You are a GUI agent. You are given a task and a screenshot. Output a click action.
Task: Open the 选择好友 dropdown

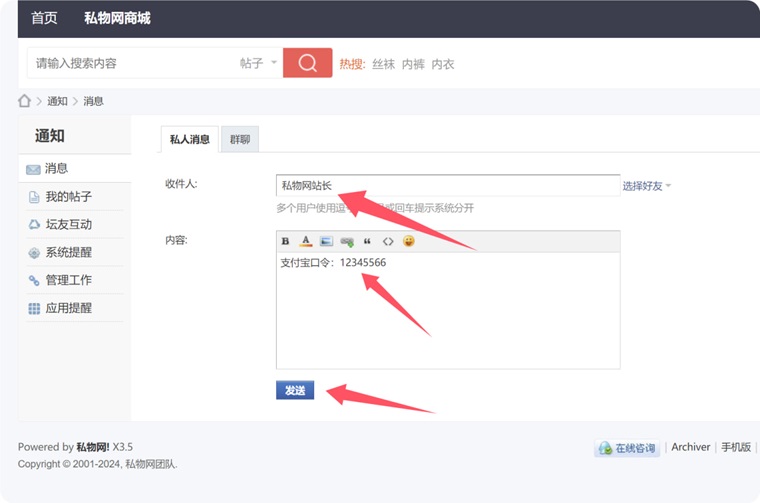pos(646,186)
